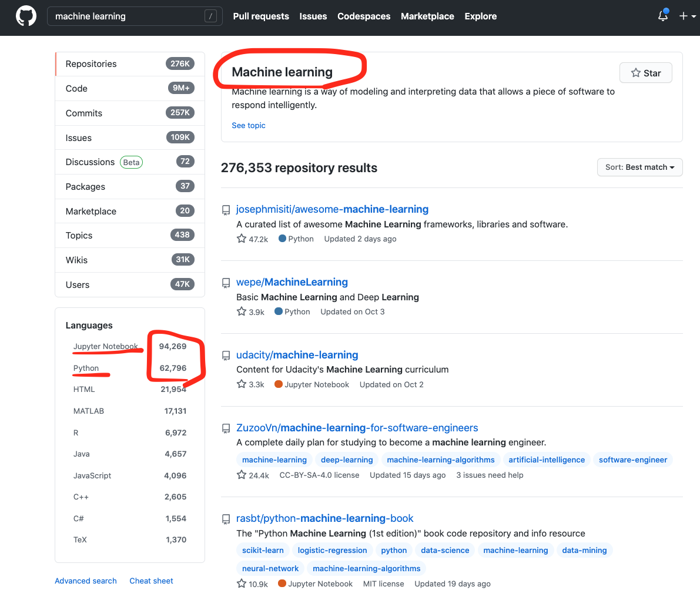
Task: Click the repo icon beside ZuzooVn/machine-learning-for-software-engineers
Action: pyautogui.click(x=226, y=428)
